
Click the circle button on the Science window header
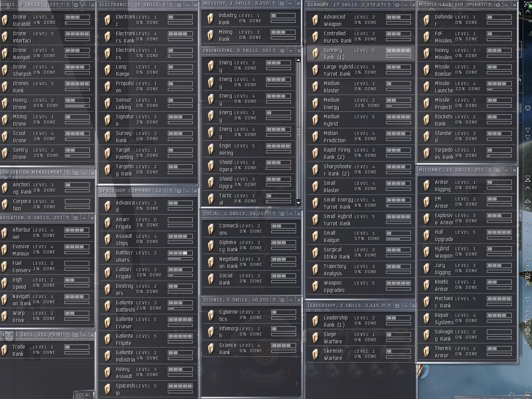click(x=282, y=300)
